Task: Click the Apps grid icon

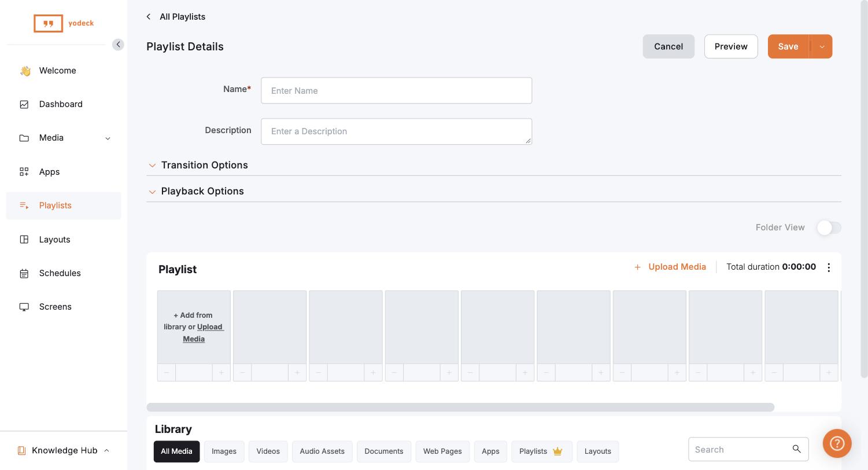Action: pos(24,172)
